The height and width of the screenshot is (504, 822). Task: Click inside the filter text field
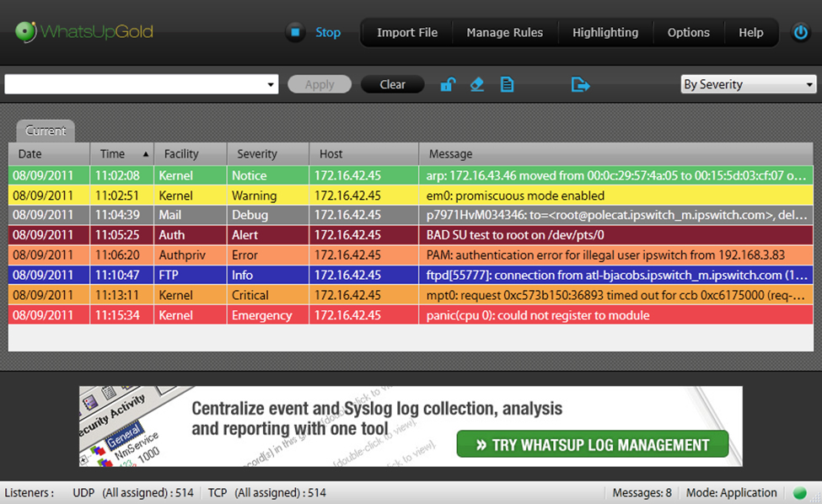pos(135,84)
